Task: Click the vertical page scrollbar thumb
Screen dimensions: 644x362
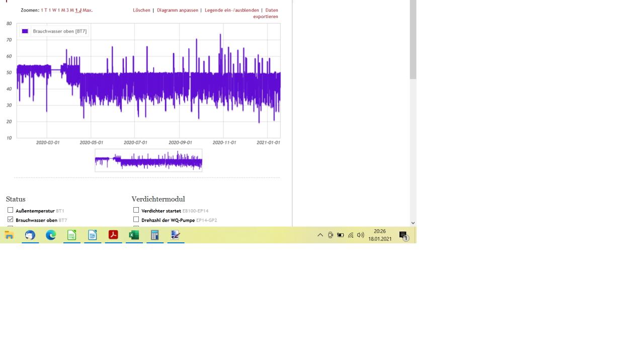Action: pos(413,40)
